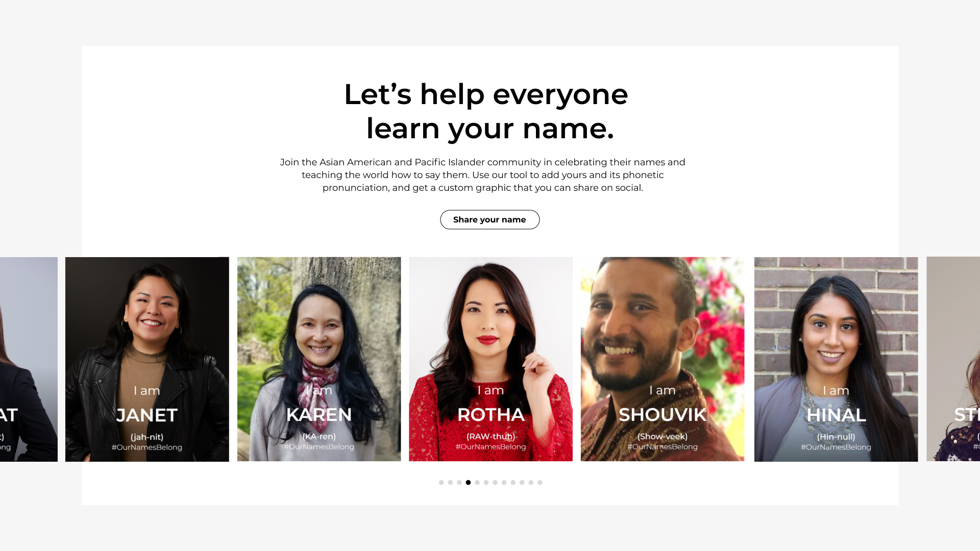The width and height of the screenshot is (980, 551).
Task: Show the partially hidden card at the right edge
Action: point(953,359)
